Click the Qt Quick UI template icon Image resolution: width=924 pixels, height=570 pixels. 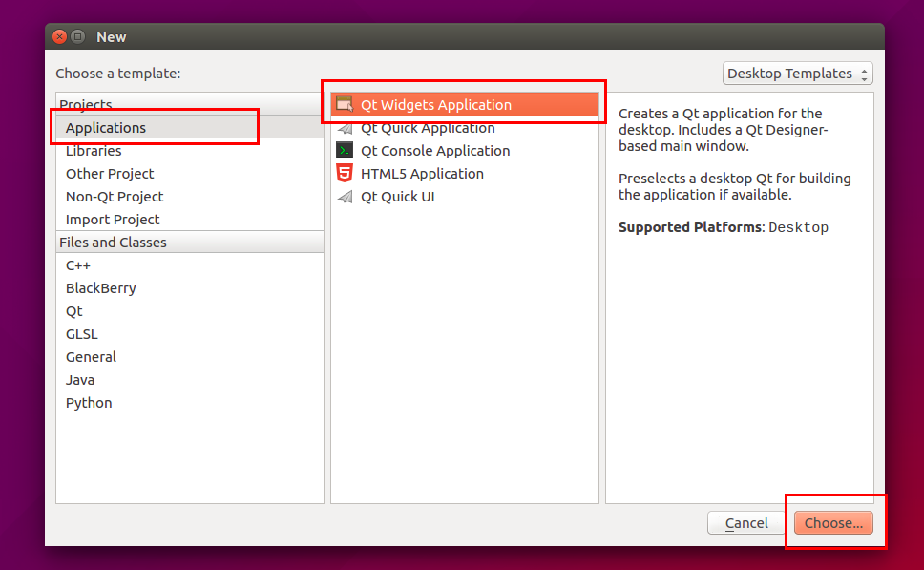point(345,196)
